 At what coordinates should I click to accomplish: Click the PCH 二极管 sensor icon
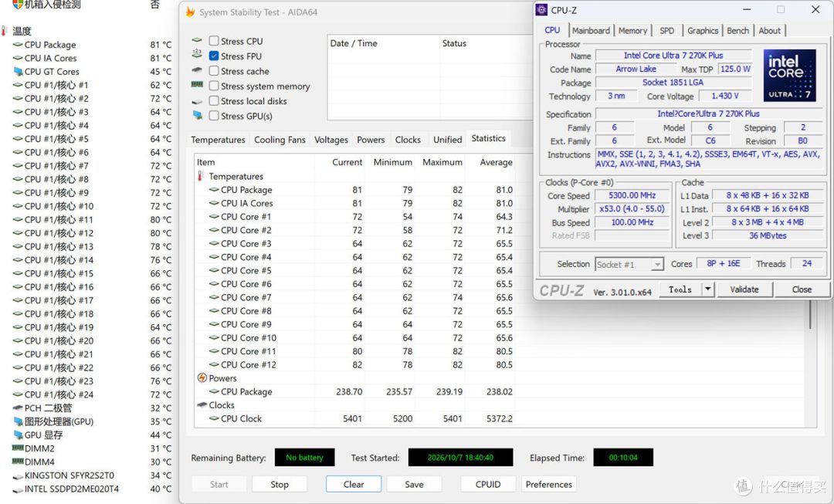click(18, 408)
